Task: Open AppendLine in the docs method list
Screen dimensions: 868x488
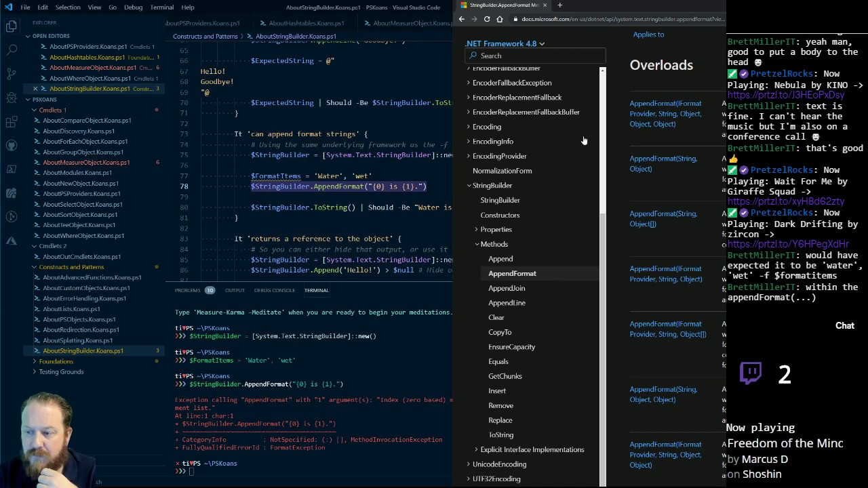Action: [507, 303]
